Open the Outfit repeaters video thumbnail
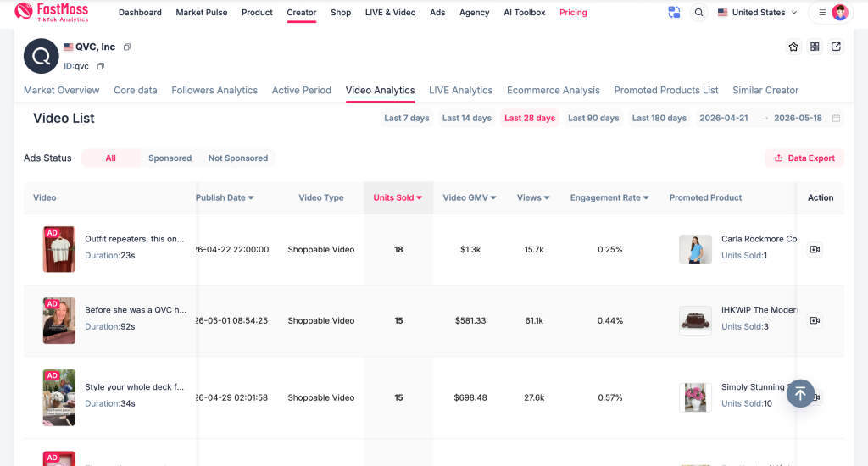 [59, 249]
